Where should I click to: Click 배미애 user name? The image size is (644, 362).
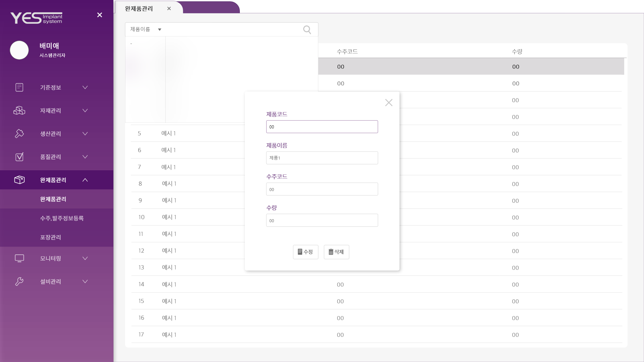pos(49,46)
